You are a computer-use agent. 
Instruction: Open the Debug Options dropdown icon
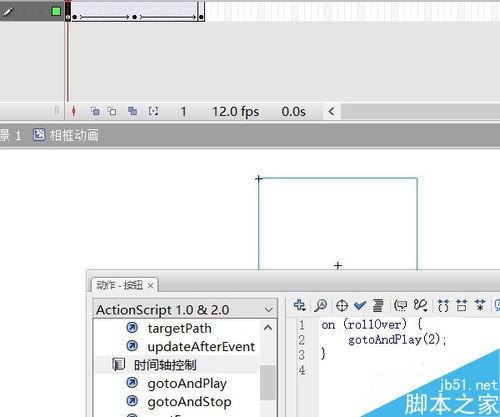tap(420, 305)
